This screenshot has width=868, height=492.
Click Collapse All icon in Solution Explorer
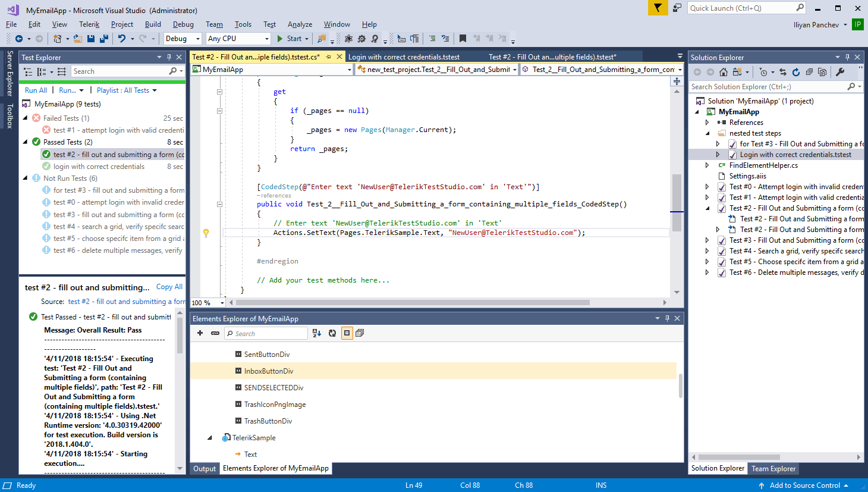[x=809, y=72]
